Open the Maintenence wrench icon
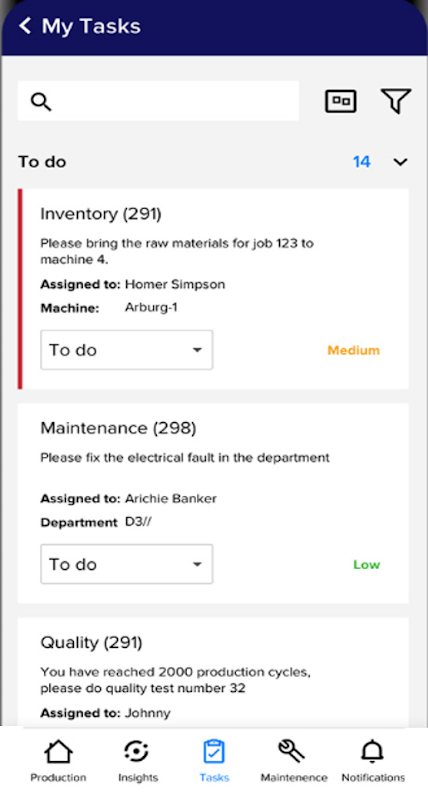The image size is (428, 800). (291, 752)
